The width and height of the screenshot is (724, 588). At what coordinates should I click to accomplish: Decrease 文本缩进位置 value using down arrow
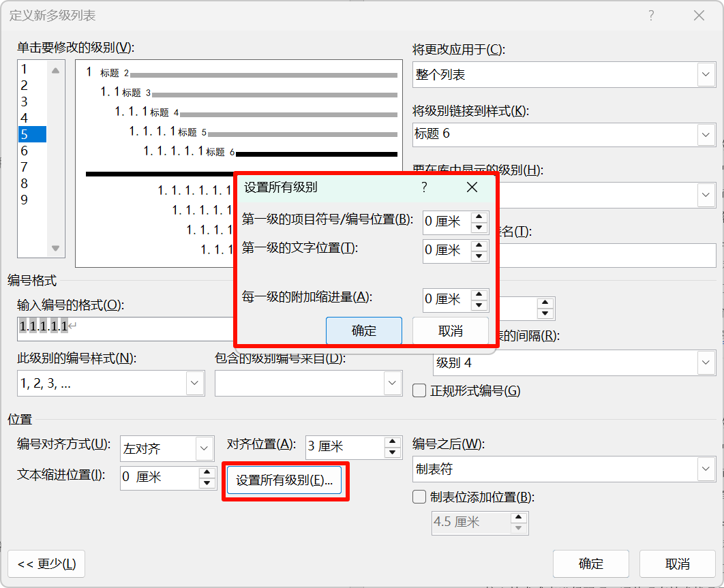(207, 483)
